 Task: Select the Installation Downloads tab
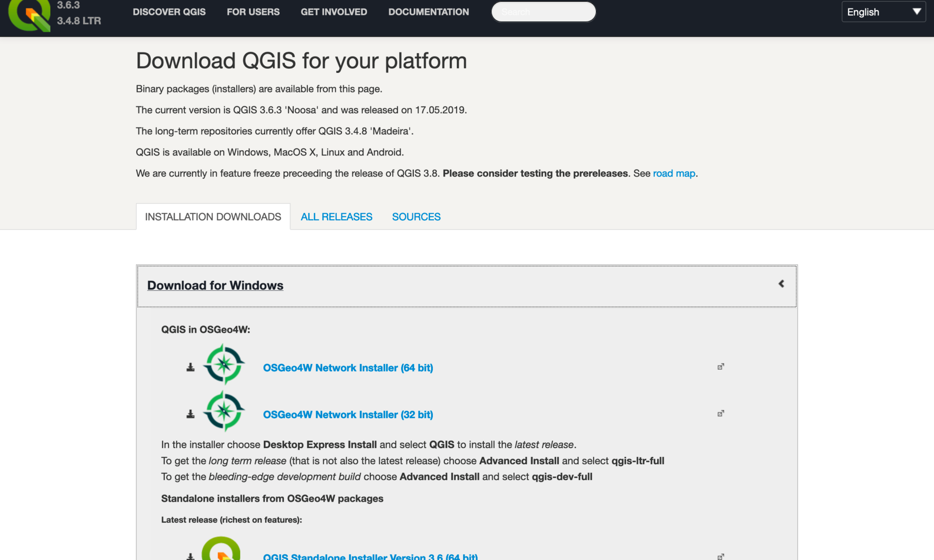pyautogui.click(x=213, y=217)
